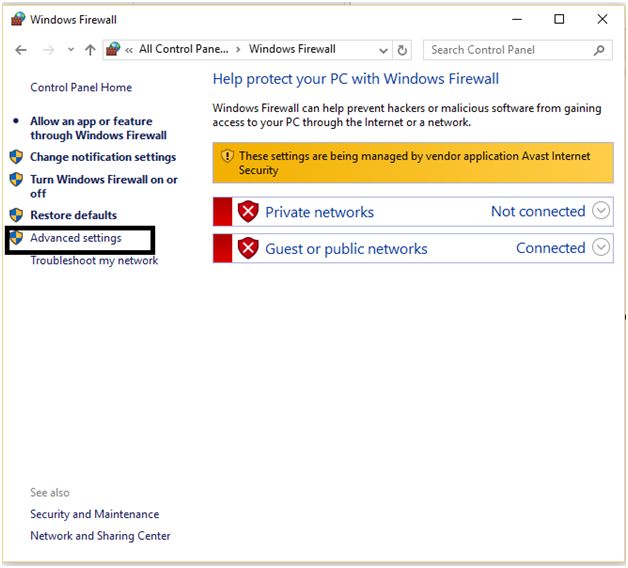Go up one level with up arrow
This screenshot has width=628, height=568.
coord(91,50)
